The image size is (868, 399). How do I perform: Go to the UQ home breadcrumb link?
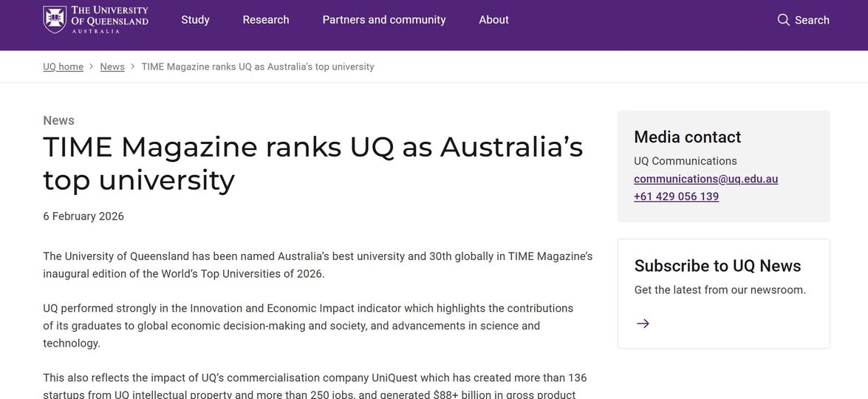[x=63, y=66]
